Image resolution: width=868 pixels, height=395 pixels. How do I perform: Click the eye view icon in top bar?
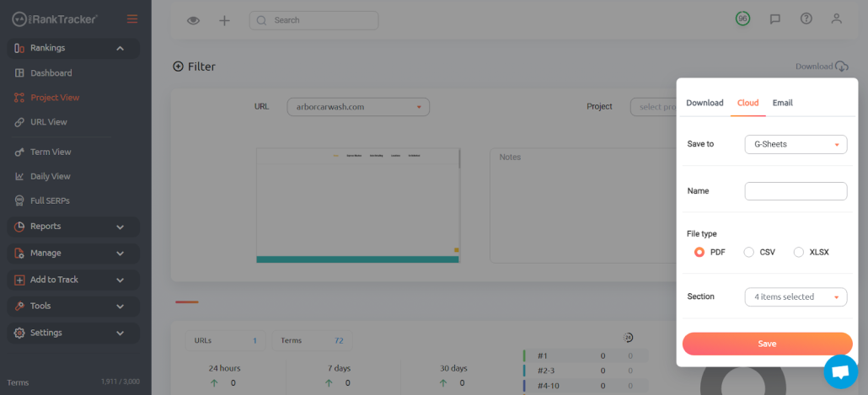click(193, 20)
